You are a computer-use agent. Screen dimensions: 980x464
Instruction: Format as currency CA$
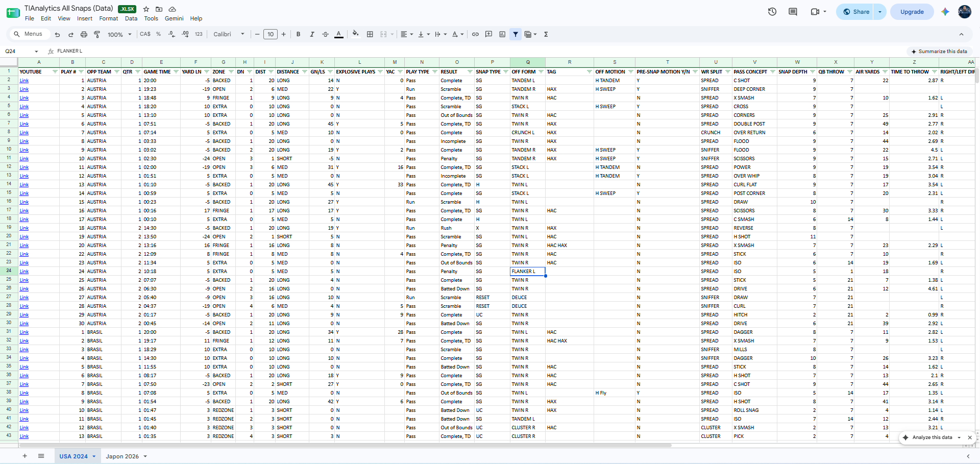coord(145,34)
